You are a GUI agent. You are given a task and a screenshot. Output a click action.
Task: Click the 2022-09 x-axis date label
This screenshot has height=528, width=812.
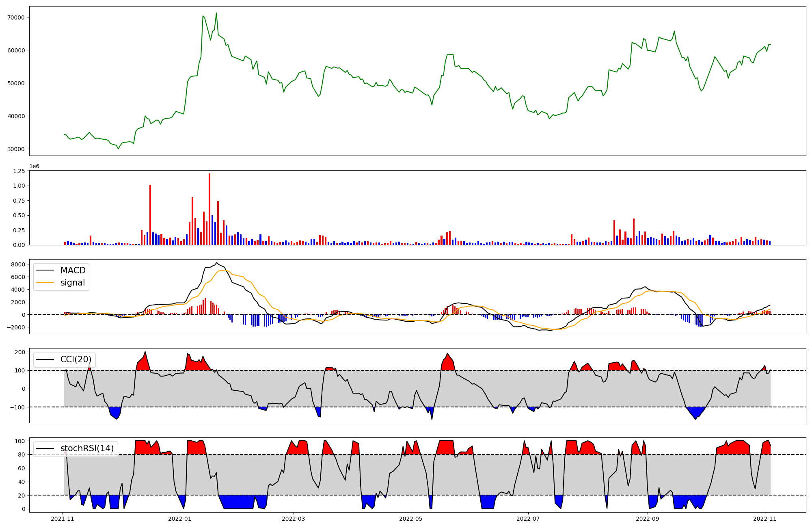click(647, 519)
